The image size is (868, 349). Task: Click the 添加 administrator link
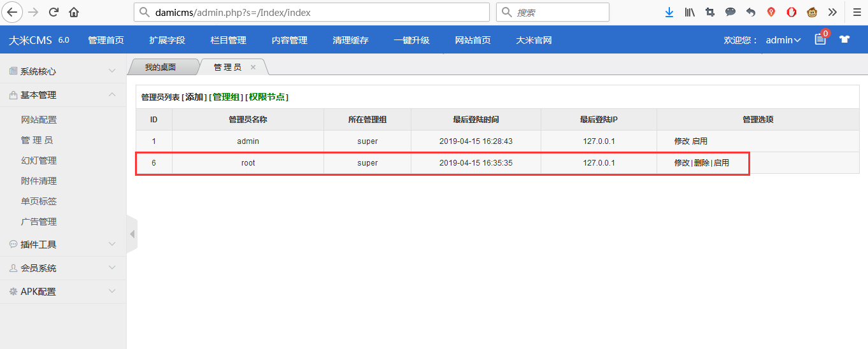coord(194,97)
